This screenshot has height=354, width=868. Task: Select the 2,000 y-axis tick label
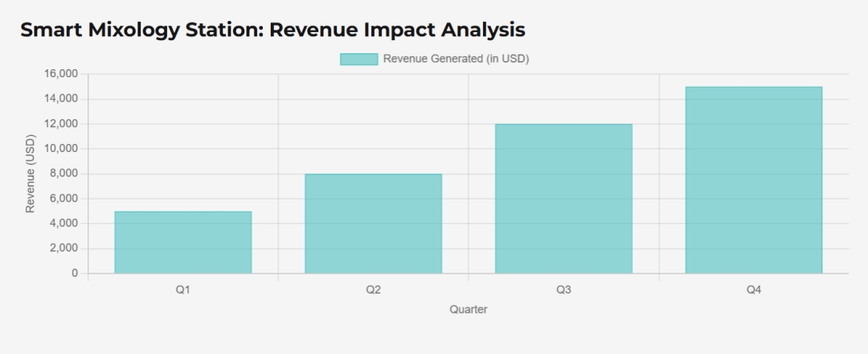(63, 249)
